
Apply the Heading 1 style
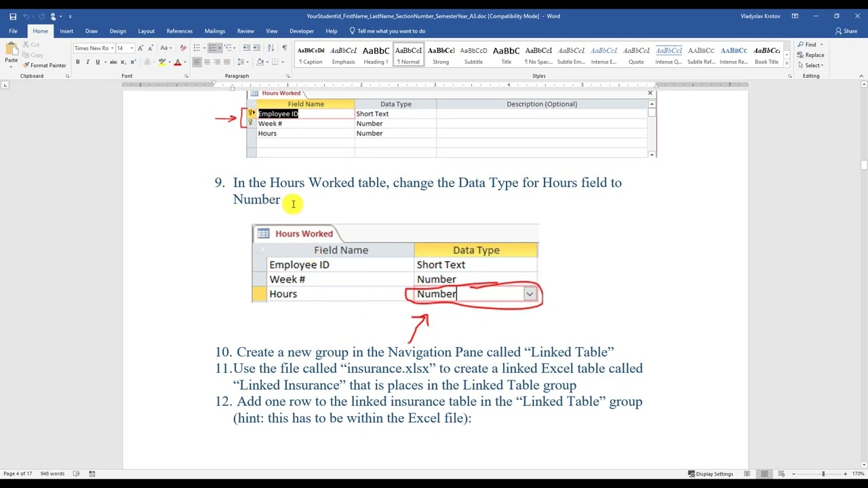[376, 55]
